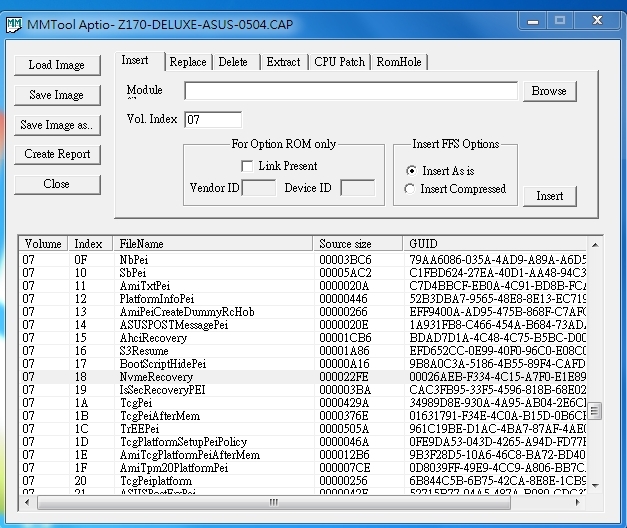Click the Load Image button
627x528 pixels.
[57, 65]
